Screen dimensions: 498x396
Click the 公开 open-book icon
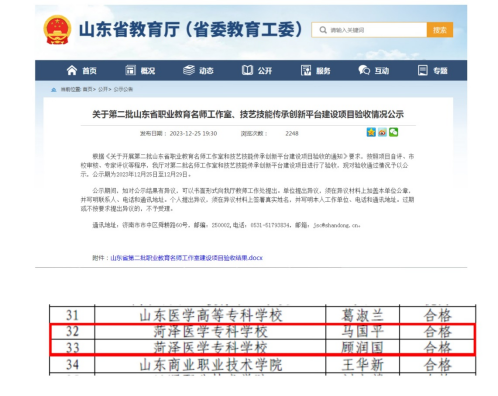pos(247,70)
